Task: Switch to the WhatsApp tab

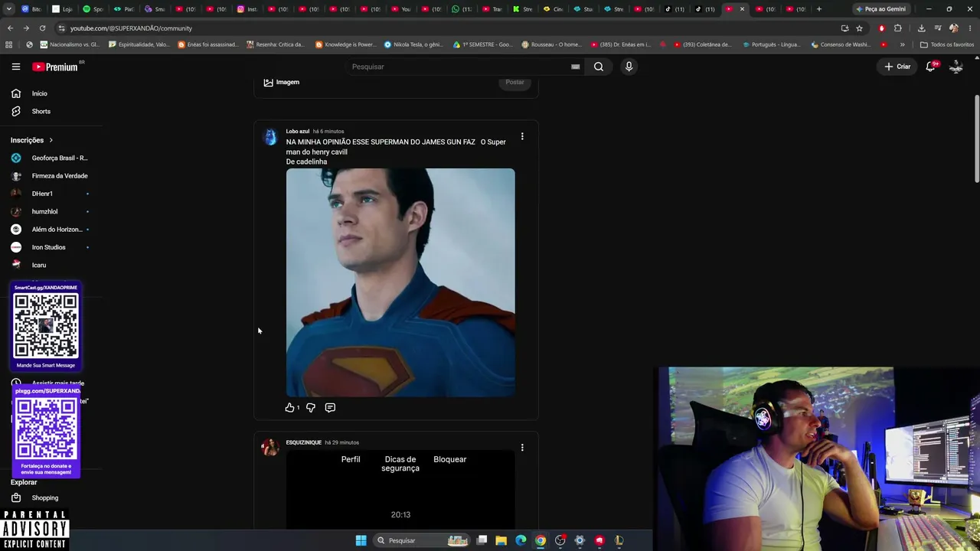Action: [x=462, y=9]
